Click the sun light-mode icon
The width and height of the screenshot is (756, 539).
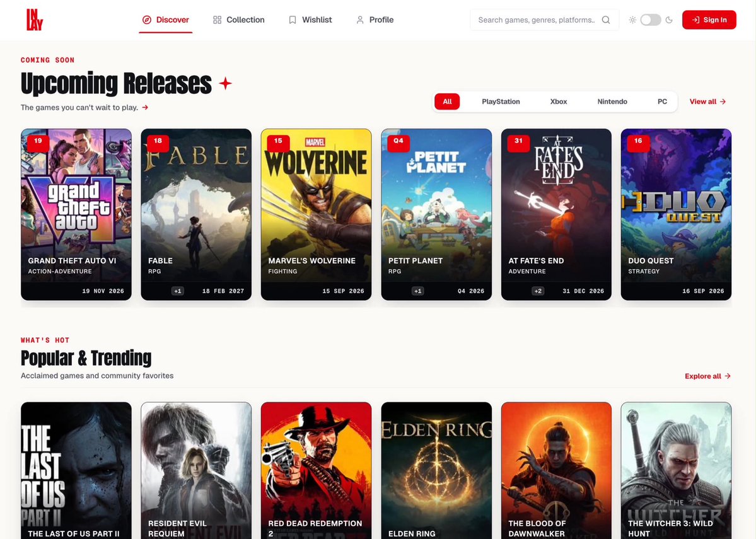632,20
